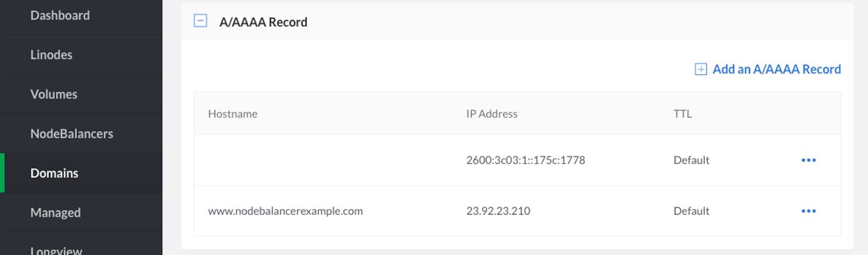
Task: Open Dashboard in the sidebar
Action: pyautogui.click(x=60, y=16)
